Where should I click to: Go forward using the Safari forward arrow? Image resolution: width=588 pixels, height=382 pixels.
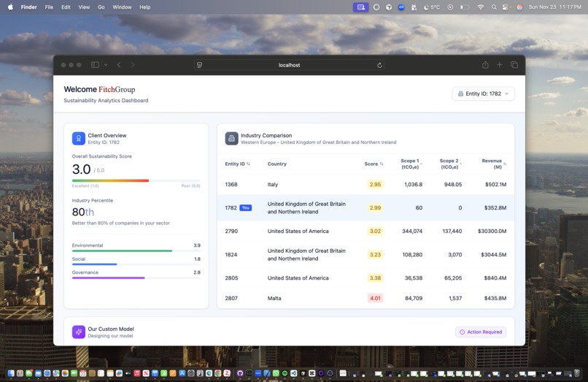[132, 65]
